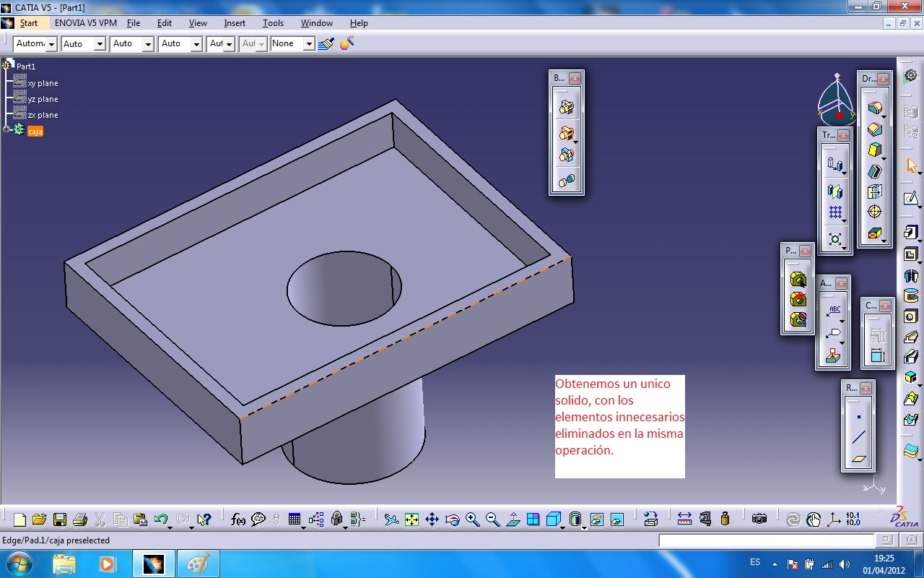This screenshot has width=924, height=578.
Task: Open the Insert menu
Action: coord(235,23)
